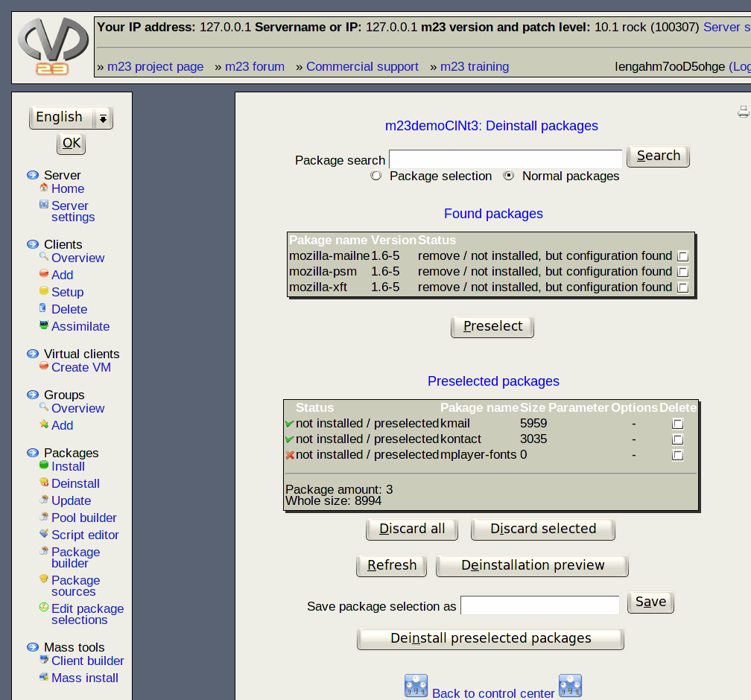Click the Create VM icon
The width and height of the screenshot is (751, 700).
click(x=44, y=366)
